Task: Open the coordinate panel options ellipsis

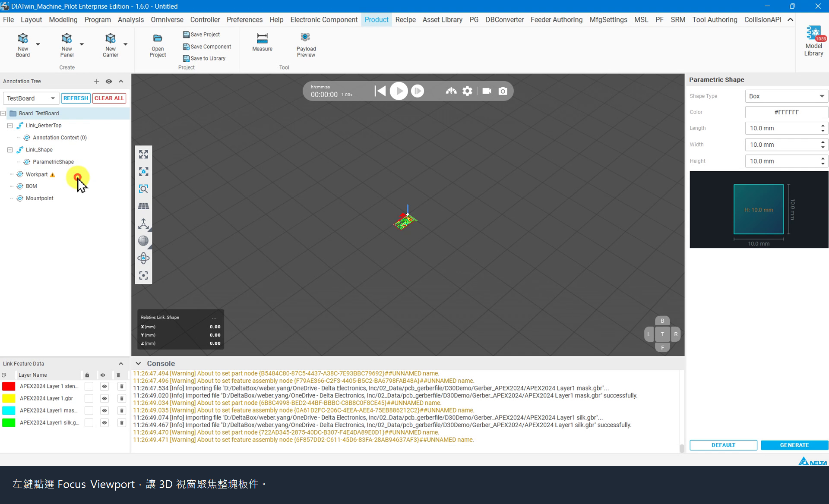Action: [x=214, y=318]
